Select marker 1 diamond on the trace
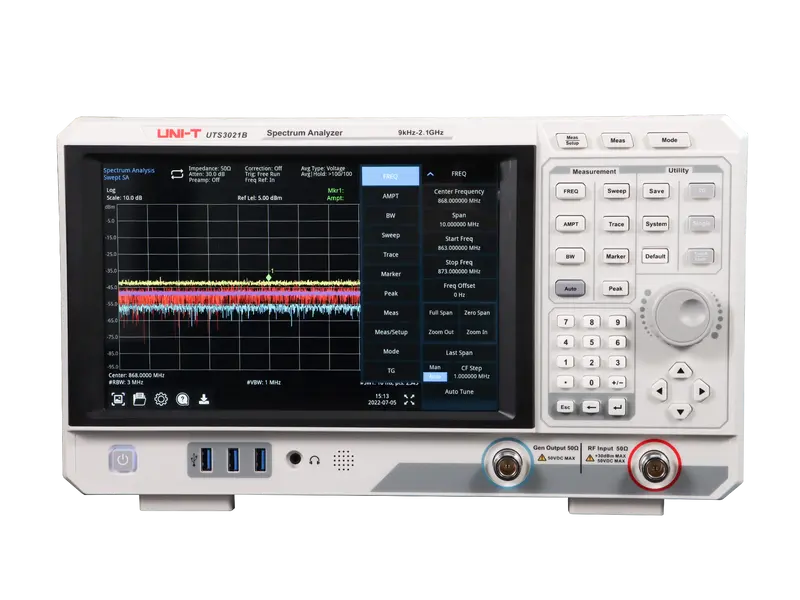Image resolution: width=800 pixels, height=600 pixels. pos(269,277)
